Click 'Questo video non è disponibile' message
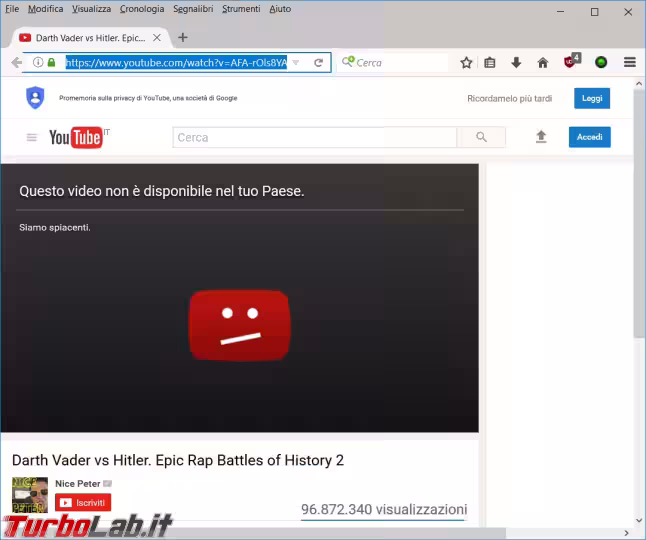Viewport: 646px width, 540px height. click(x=162, y=191)
